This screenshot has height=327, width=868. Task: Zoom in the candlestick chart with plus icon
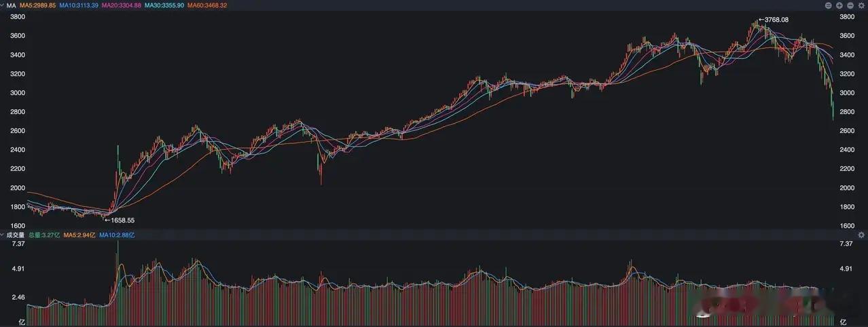(x=839, y=5)
